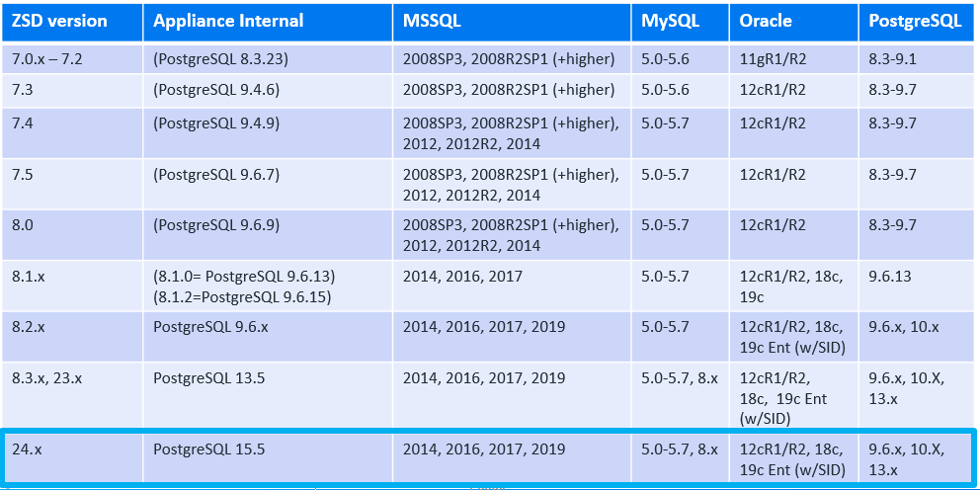Click the 8.1.x version cell
This screenshot has width=980, height=490.
(x=29, y=278)
